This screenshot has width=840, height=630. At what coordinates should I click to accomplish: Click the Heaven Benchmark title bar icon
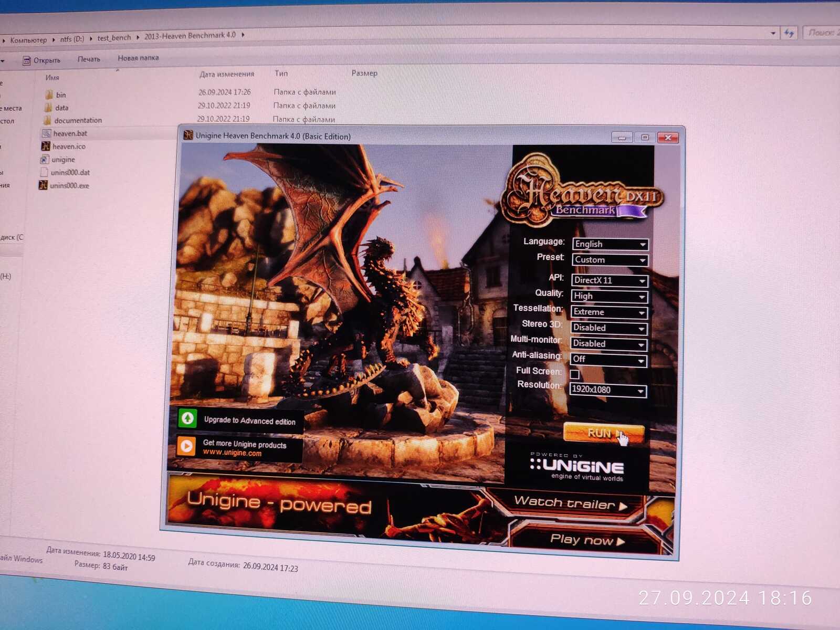point(188,135)
